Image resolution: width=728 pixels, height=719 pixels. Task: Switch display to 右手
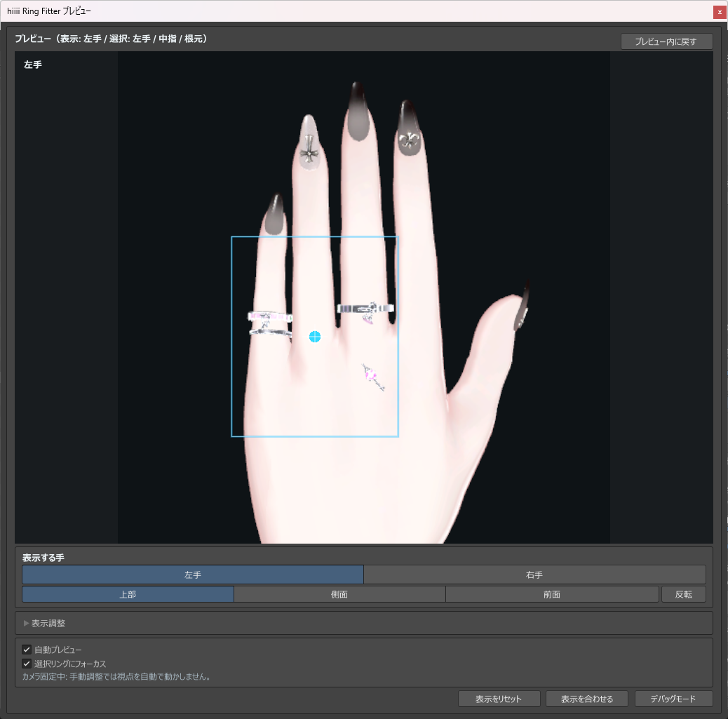click(534, 574)
